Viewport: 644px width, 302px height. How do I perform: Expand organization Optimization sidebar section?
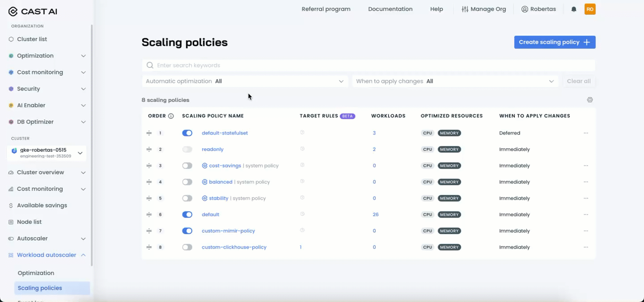tap(47, 56)
